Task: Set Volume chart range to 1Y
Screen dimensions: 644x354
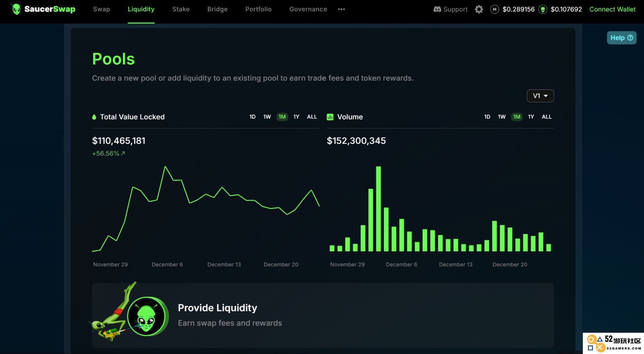Action: 531,117
